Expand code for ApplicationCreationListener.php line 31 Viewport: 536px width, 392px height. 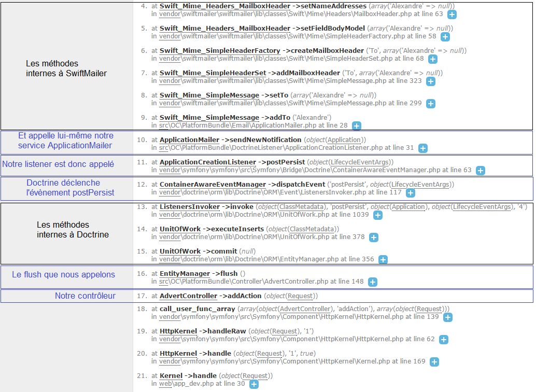tap(423, 148)
